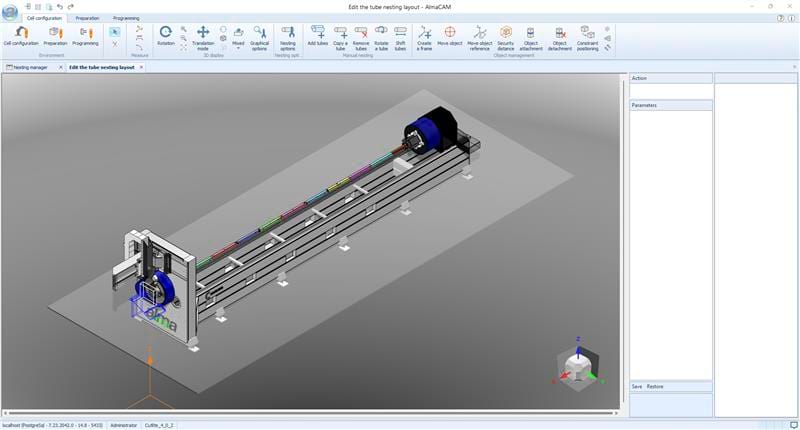Click Remove tubes in Manual nesting
800x430 pixels.
coord(361,36)
